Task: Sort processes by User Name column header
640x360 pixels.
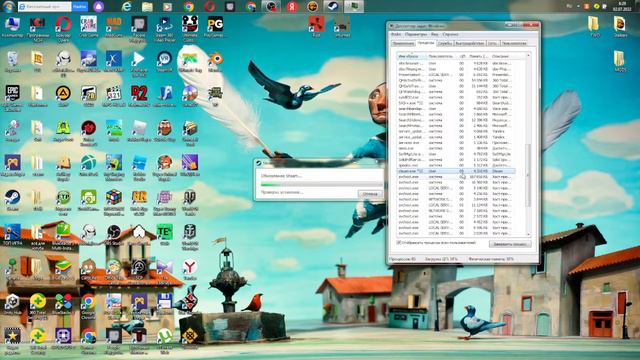Action: (442, 56)
